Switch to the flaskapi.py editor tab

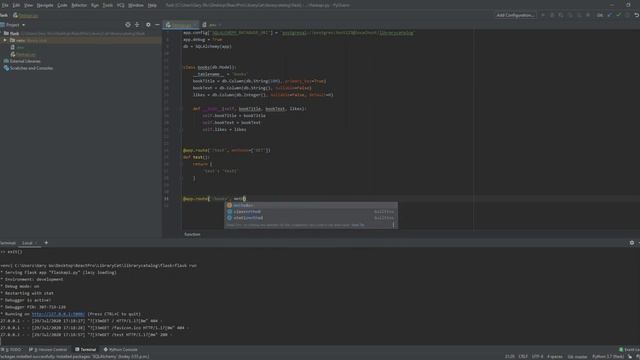(x=180, y=25)
